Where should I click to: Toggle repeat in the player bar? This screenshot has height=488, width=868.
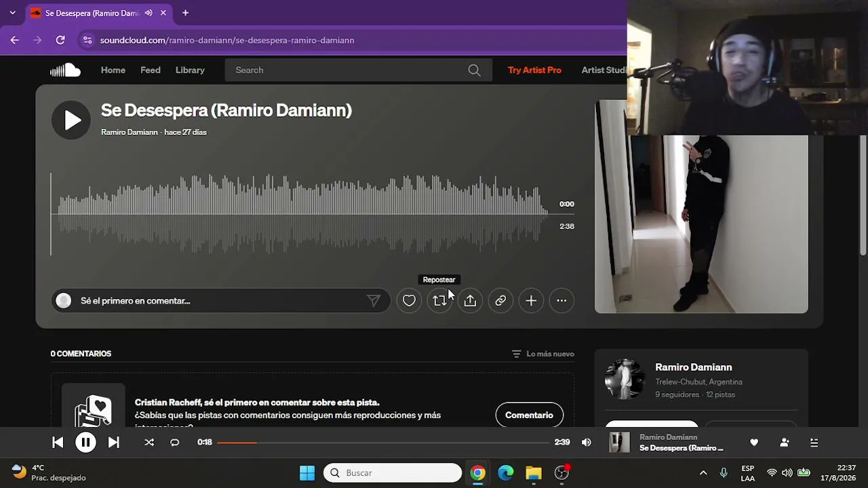click(x=174, y=443)
